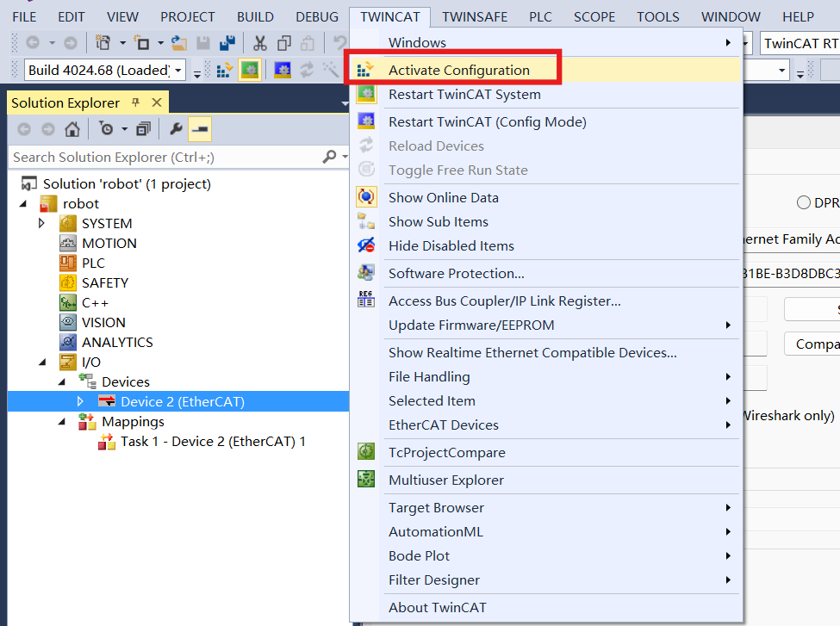Open the TWINSAFE menu
This screenshot has height=626, width=840.
click(475, 16)
